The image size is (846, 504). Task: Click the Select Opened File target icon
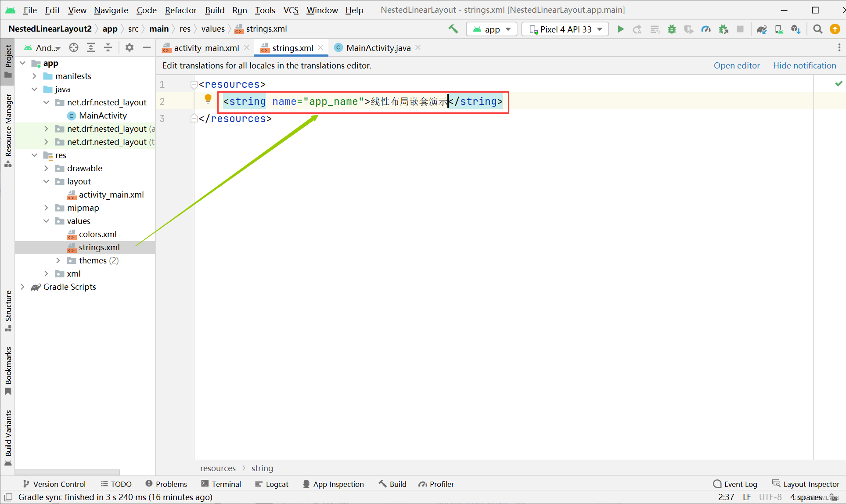(74, 47)
